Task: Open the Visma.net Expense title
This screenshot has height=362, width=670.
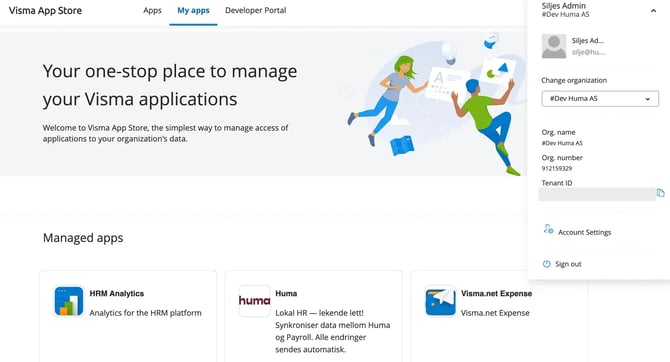Action: click(497, 294)
